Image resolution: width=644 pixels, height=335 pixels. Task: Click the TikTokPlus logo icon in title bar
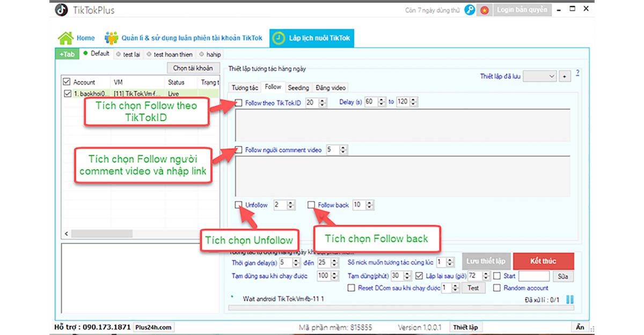[62, 10]
